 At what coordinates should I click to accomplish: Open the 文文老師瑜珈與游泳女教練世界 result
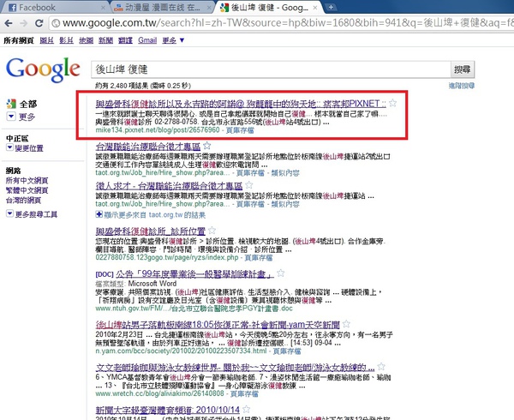tap(235, 367)
